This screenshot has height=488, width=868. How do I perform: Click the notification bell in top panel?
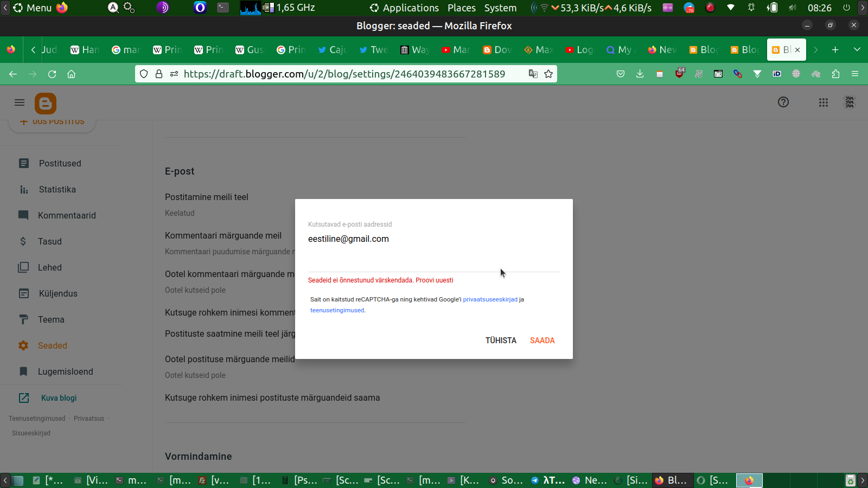tap(751, 8)
